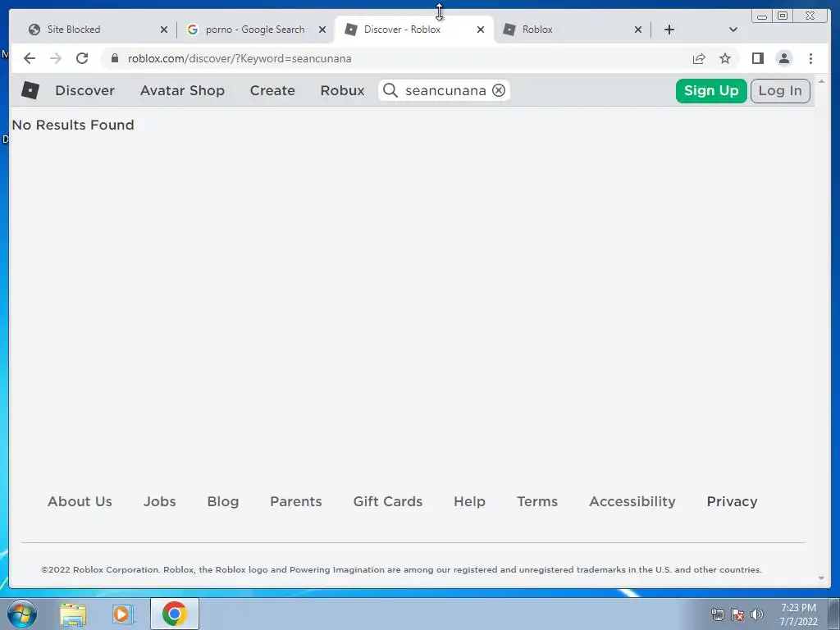
Task: Open Privacy footer link
Action: pyautogui.click(x=732, y=501)
